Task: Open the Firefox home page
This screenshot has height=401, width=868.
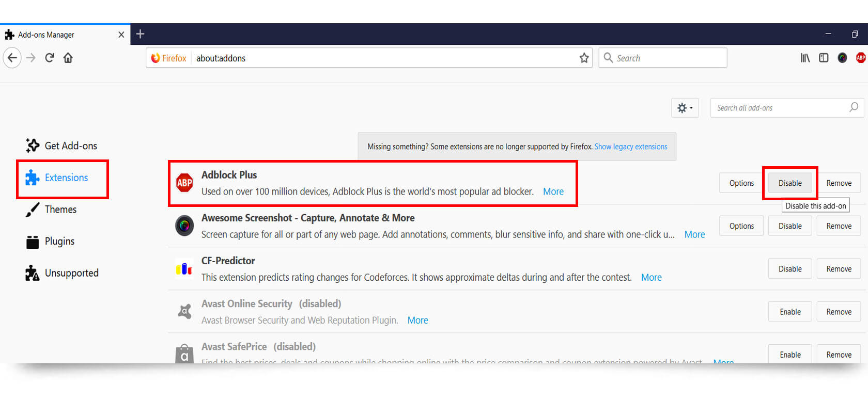Action: (68, 58)
